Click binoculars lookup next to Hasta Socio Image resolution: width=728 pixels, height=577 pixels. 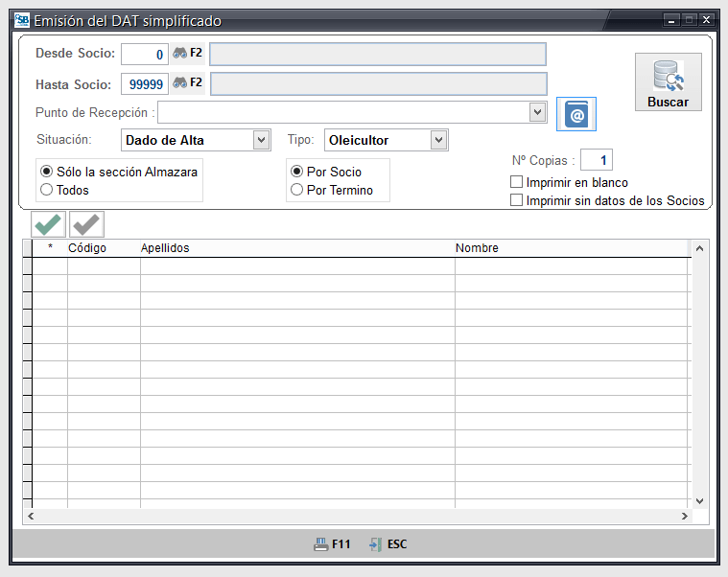(x=179, y=83)
